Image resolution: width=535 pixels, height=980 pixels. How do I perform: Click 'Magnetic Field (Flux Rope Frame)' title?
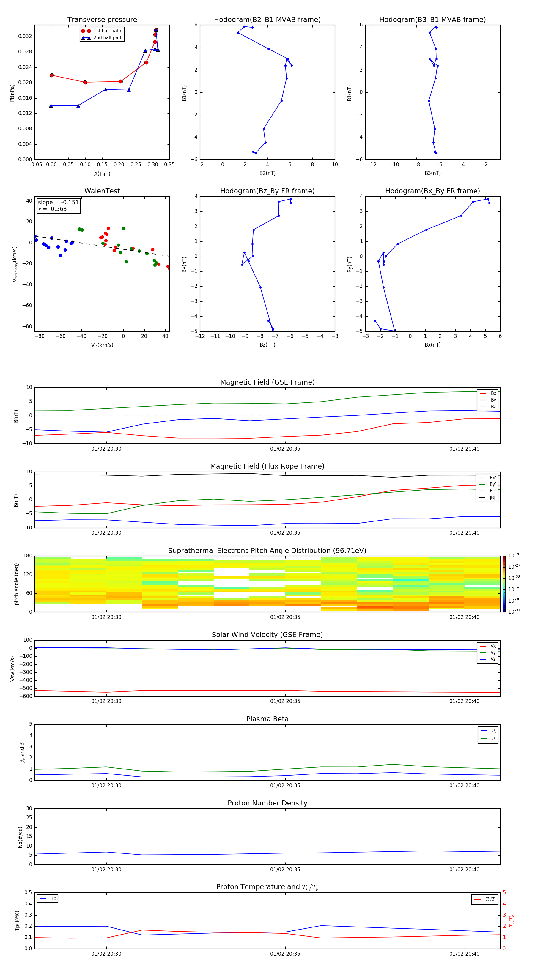click(267, 466)
